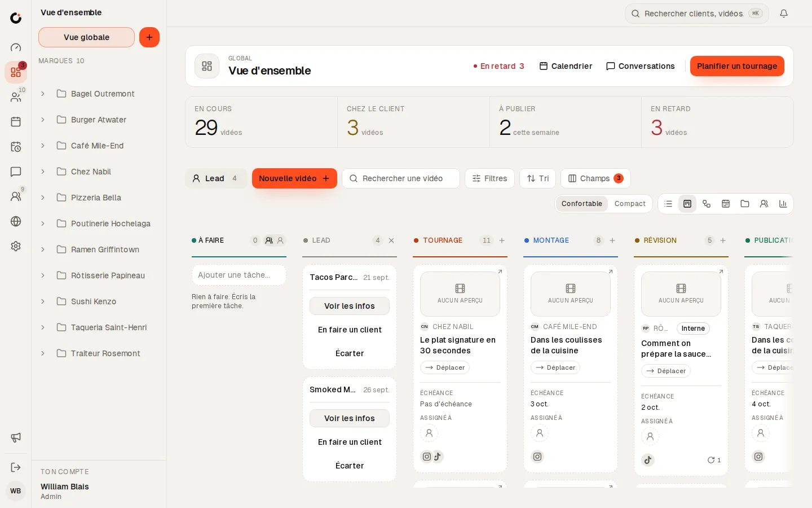This screenshot has height=508, width=812.
Task: Switch to kanban board view icon
Action: [687, 204]
